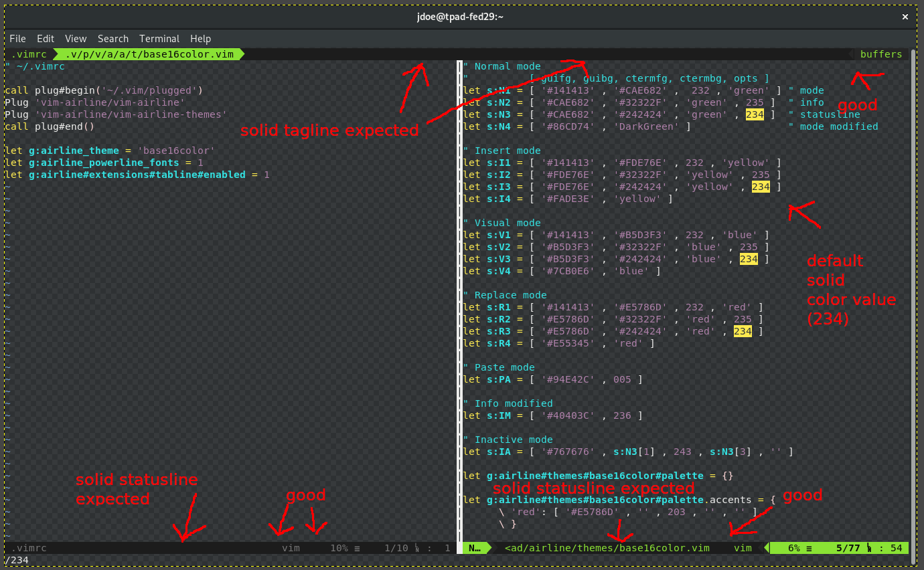Click the tabline#enabled setting line
This screenshot has height=570, width=924.
click(x=137, y=175)
